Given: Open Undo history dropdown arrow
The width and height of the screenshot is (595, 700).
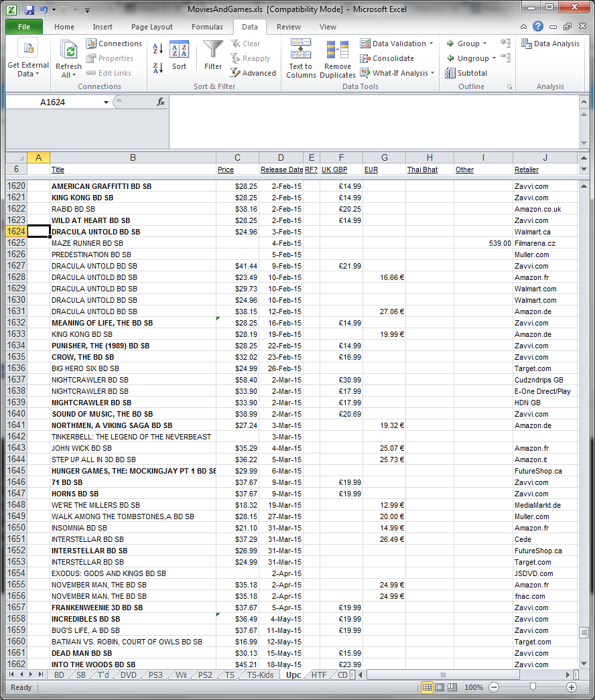Looking at the screenshot, I should point(54,9).
